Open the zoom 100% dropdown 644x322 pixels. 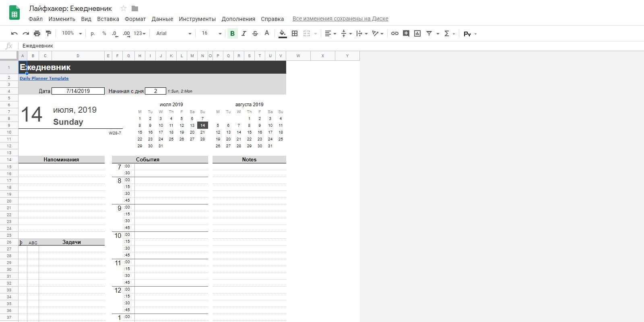click(72, 33)
